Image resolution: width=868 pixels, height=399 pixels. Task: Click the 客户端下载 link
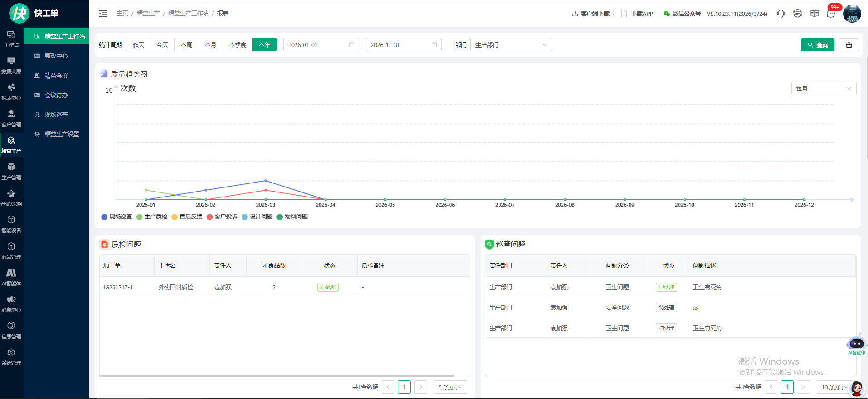point(591,14)
